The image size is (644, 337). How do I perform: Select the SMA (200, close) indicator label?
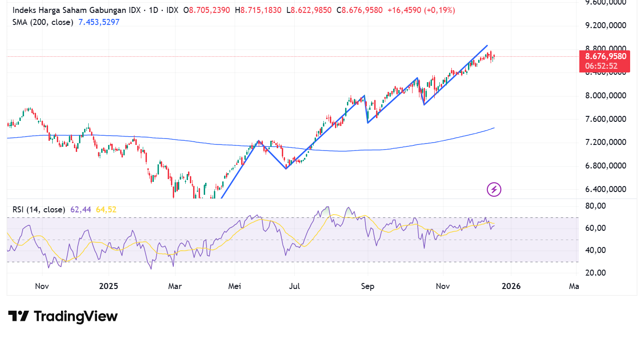click(43, 22)
